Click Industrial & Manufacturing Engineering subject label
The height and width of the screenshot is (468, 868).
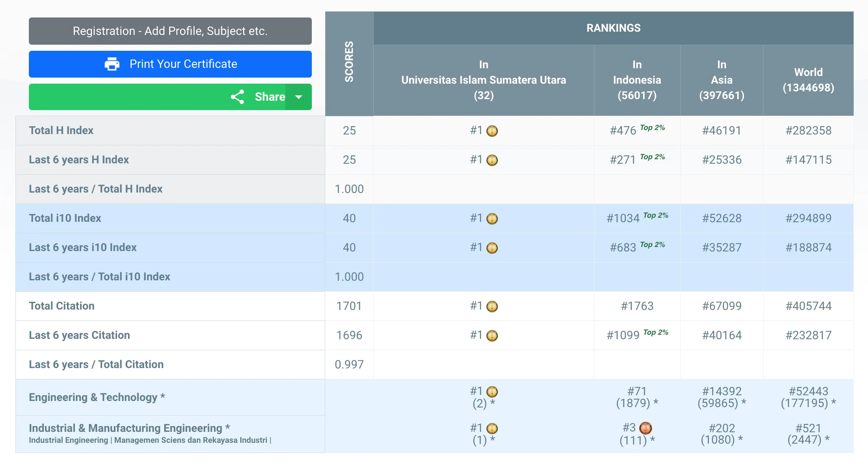[x=129, y=428]
